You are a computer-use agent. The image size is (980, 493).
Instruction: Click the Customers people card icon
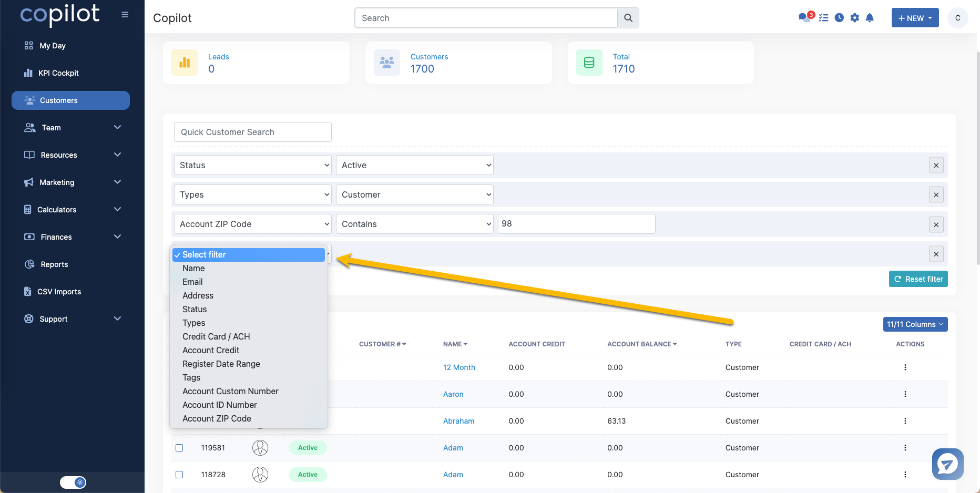[387, 63]
